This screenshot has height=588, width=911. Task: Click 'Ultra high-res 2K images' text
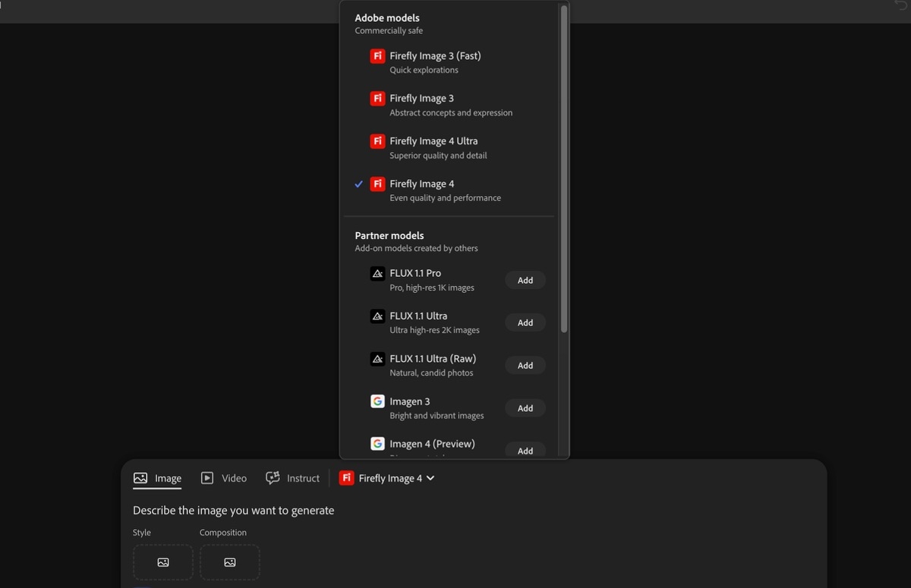click(x=435, y=330)
